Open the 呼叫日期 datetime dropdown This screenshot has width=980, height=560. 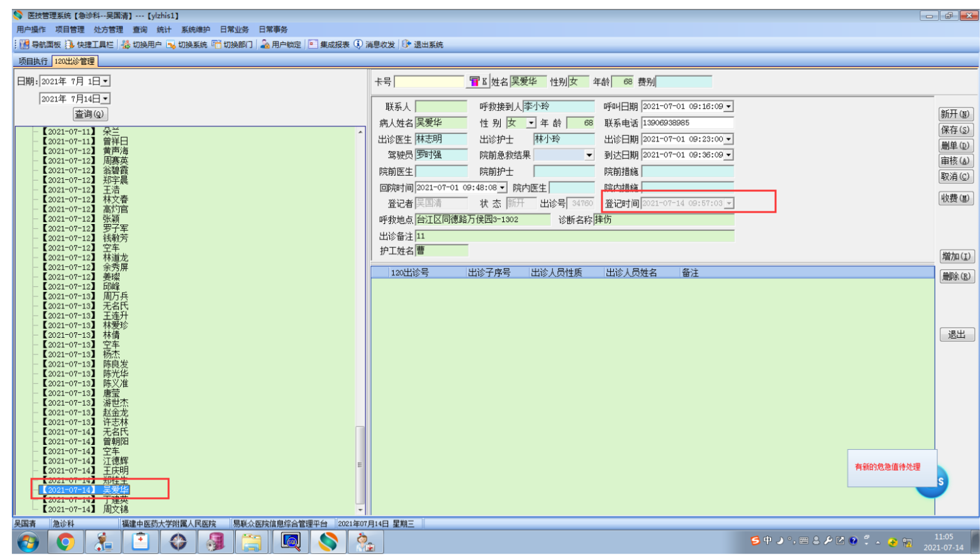tap(729, 106)
